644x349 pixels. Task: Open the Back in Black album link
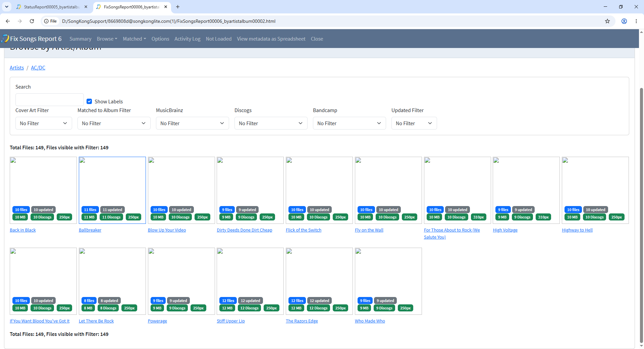[23, 230]
